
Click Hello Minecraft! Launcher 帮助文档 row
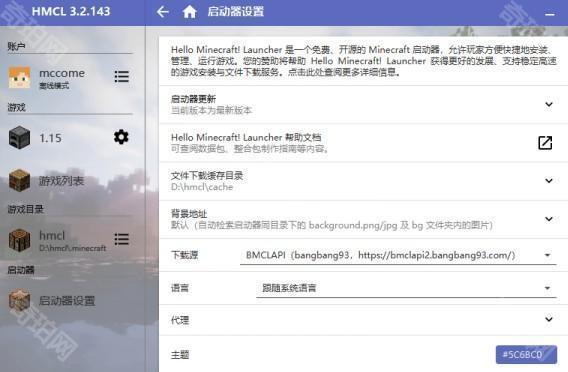pos(364,143)
